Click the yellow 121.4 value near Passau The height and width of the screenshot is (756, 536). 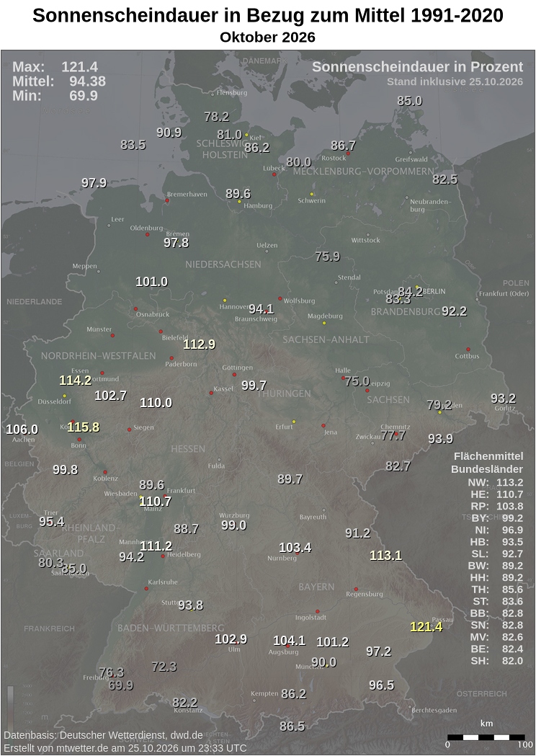pos(426,627)
